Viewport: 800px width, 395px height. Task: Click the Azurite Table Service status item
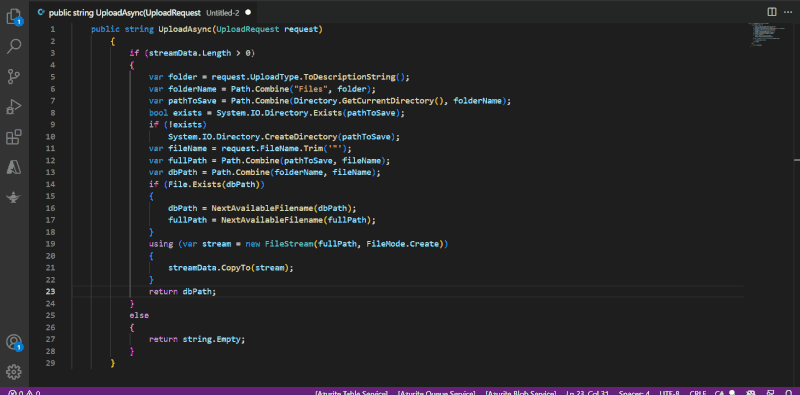coord(352,392)
